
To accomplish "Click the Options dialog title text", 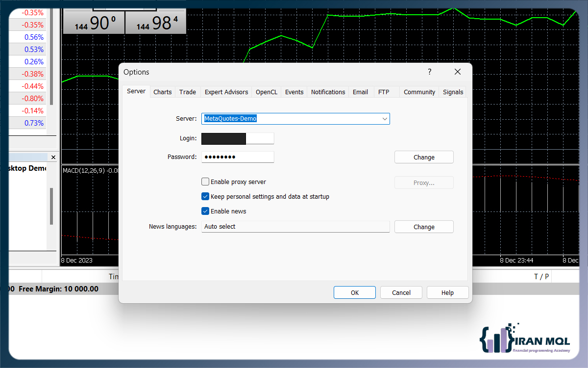I will [136, 72].
